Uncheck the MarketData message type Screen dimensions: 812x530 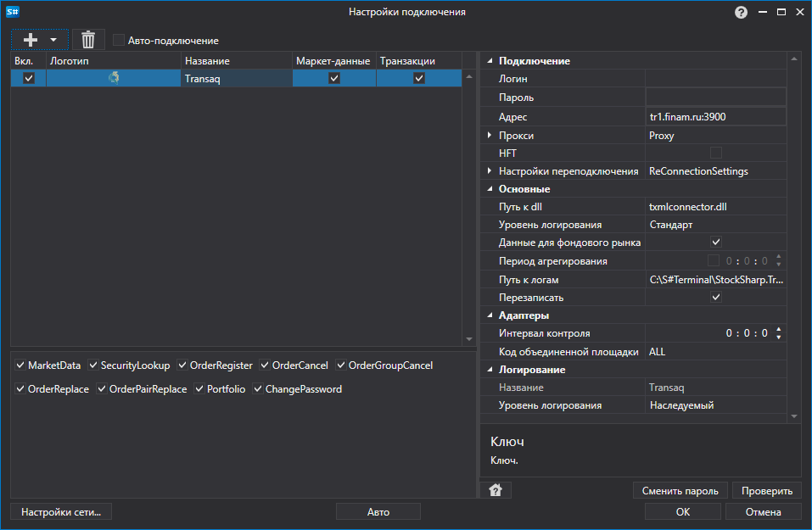click(20, 365)
